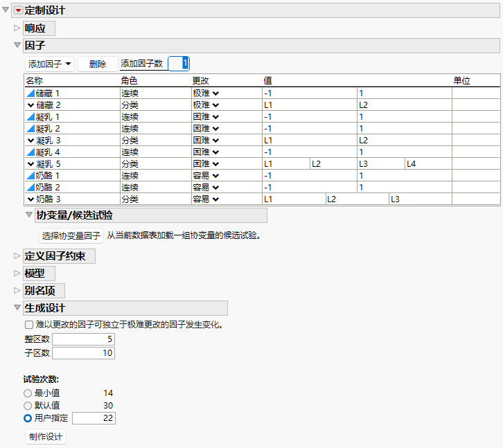Screen dimensions: 503x448
Task: Select the 用户指定 radio button
Action: [x=28, y=418]
